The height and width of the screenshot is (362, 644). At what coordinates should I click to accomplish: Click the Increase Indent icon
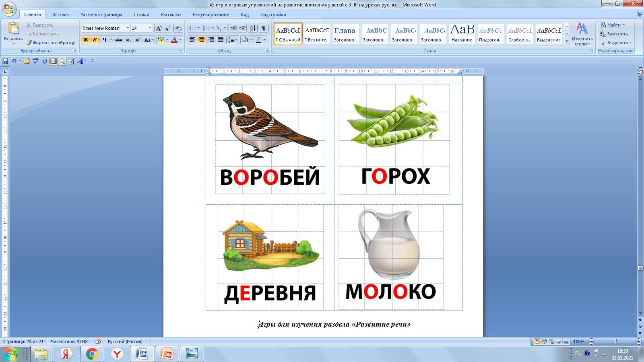point(243,28)
